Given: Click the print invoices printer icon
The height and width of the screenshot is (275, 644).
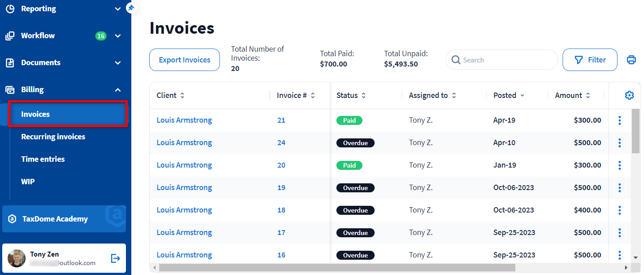Looking at the screenshot, I should click(x=631, y=60).
